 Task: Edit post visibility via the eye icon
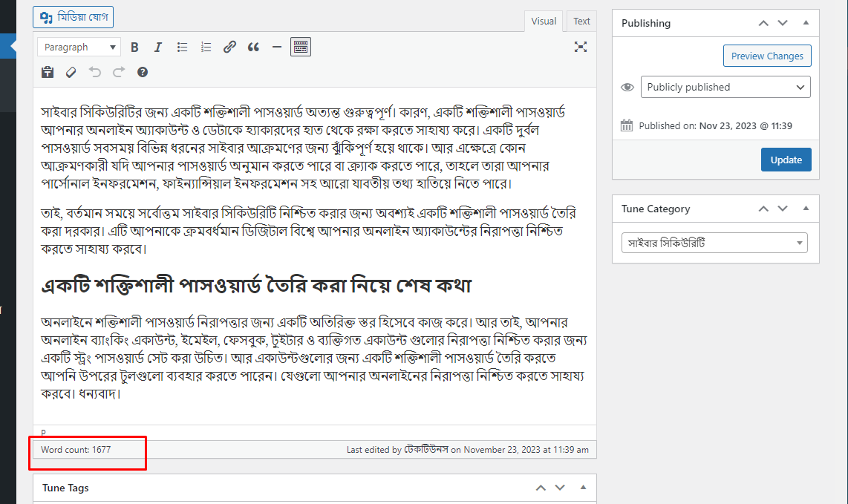627,87
